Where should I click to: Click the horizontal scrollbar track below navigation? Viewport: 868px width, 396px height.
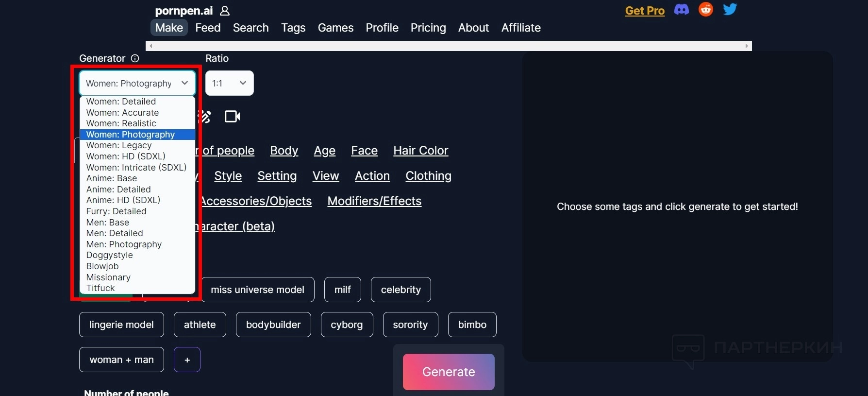click(x=449, y=46)
